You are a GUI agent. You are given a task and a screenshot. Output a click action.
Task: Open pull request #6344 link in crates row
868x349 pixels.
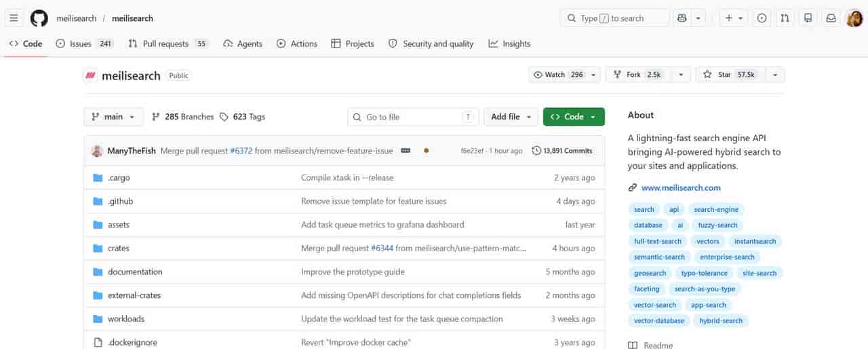pos(382,249)
